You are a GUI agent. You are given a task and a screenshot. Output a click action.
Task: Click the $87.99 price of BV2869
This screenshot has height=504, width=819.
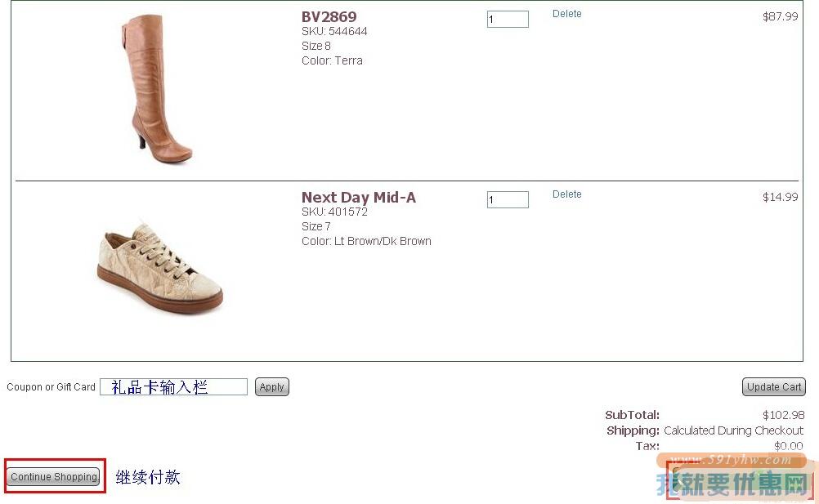click(780, 16)
